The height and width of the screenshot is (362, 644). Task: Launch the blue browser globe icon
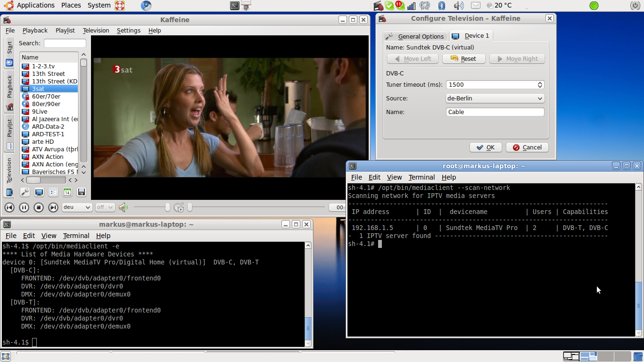point(146,6)
